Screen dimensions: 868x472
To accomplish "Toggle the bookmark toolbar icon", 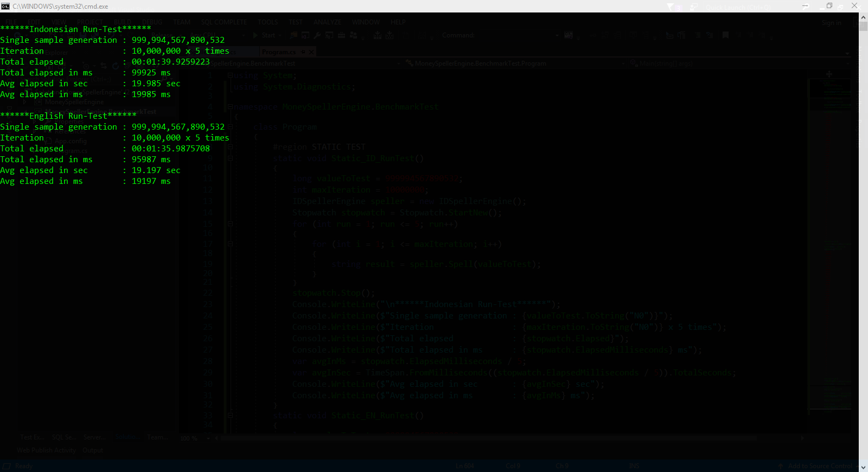I will click(725, 35).
